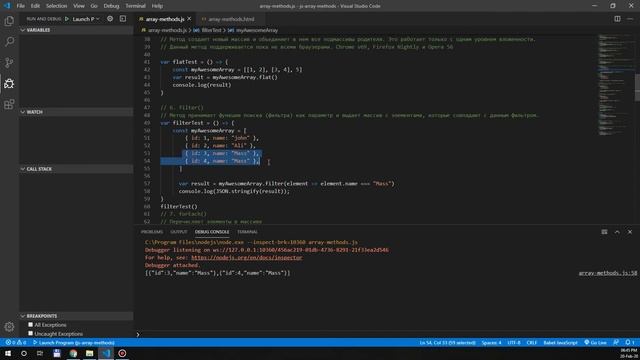The width and height of the screenshot is (640, 360).
Task: Open the Explorer view in the activity bar
Action: 9,21
